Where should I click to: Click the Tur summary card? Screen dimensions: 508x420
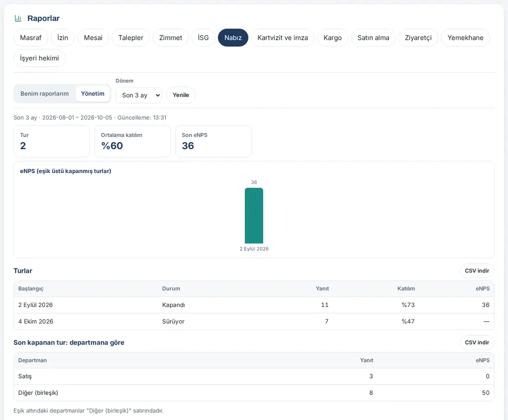pyautogui.click(x=52, y=142)
